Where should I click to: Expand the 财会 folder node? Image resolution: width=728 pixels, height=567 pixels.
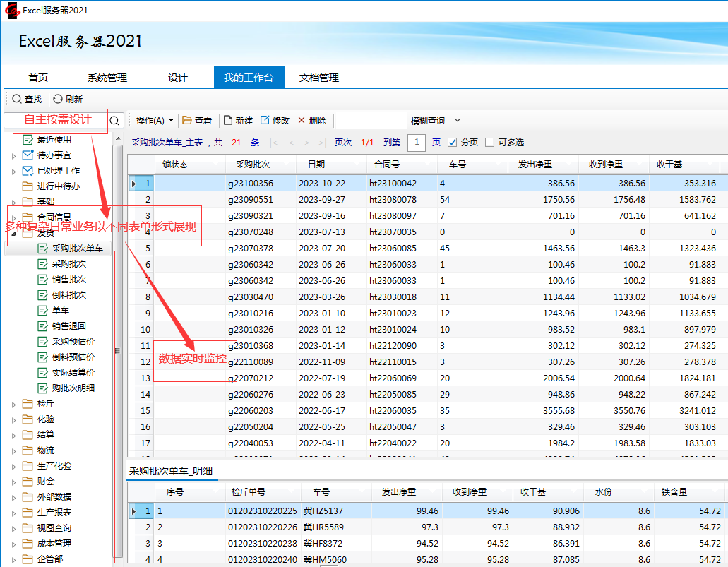13,482
